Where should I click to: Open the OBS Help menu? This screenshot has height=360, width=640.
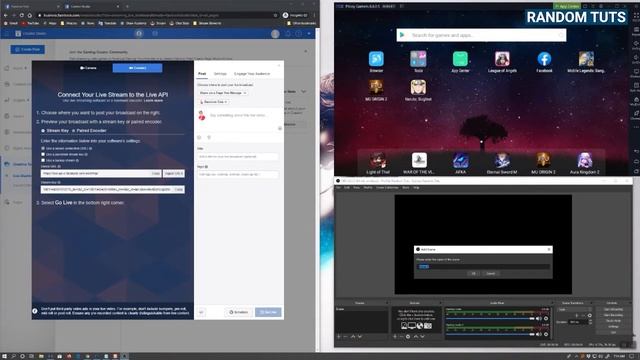pyautogui.click(x=416, y=188)
